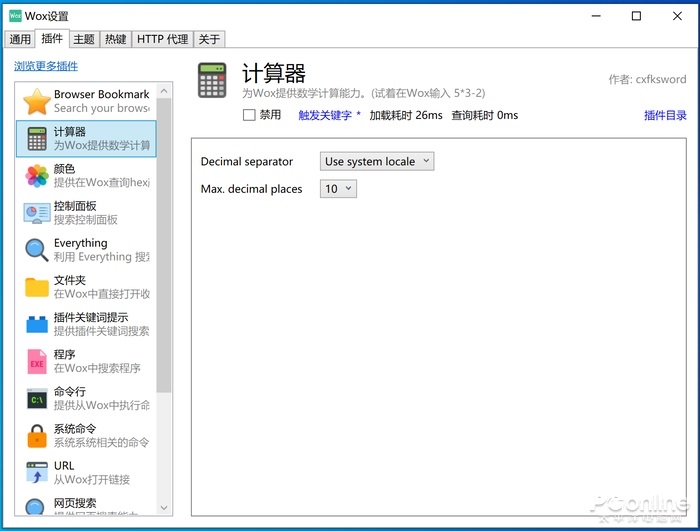
Task: Open the Max. decimal places dropdown
Action: point(338,189)
